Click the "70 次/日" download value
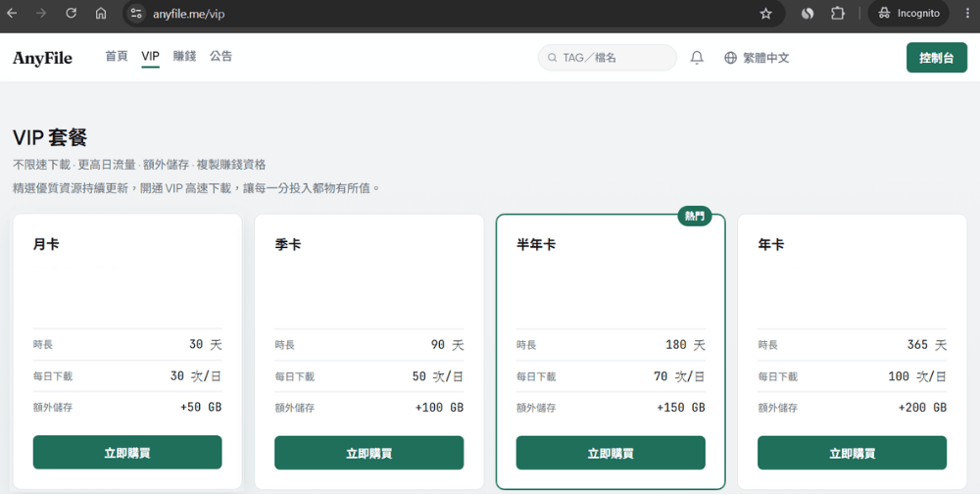 tap(679, 376)
